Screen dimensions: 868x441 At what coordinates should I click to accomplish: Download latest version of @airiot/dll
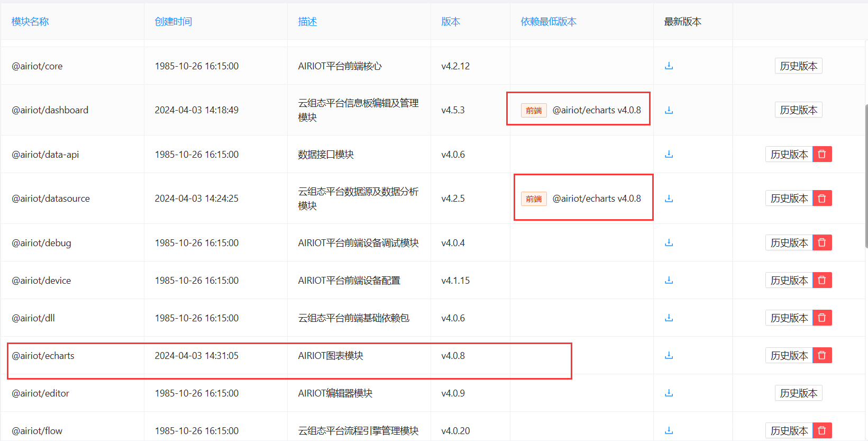(x=669, y=318)
